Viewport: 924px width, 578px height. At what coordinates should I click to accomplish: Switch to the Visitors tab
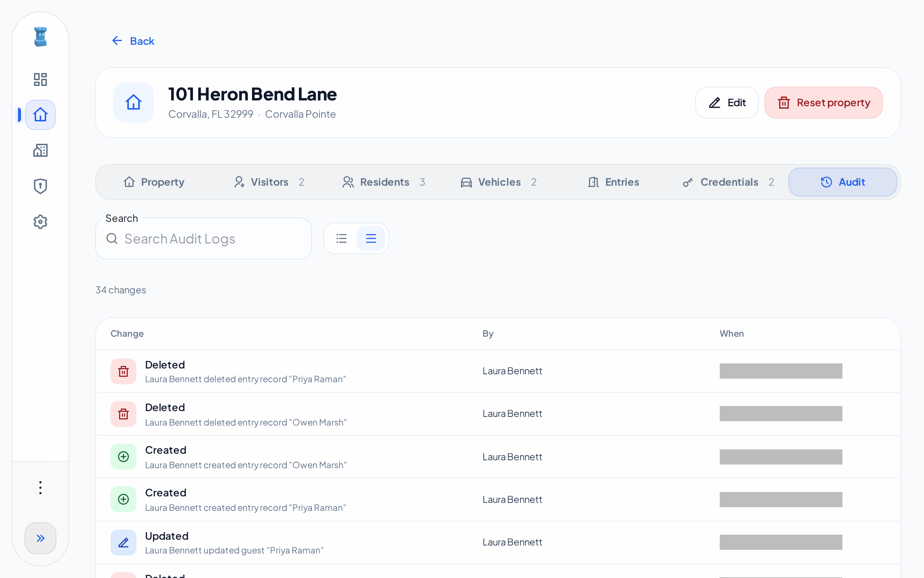point(269,182)
